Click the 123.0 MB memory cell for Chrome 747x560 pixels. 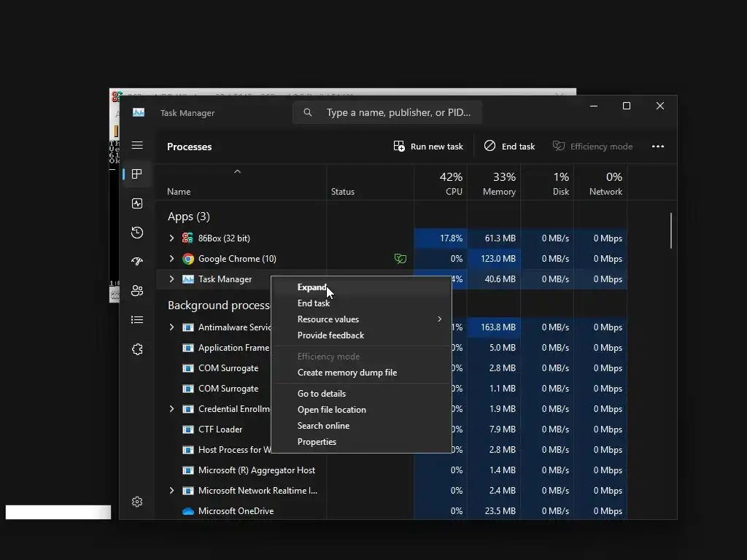pos(494,259)
